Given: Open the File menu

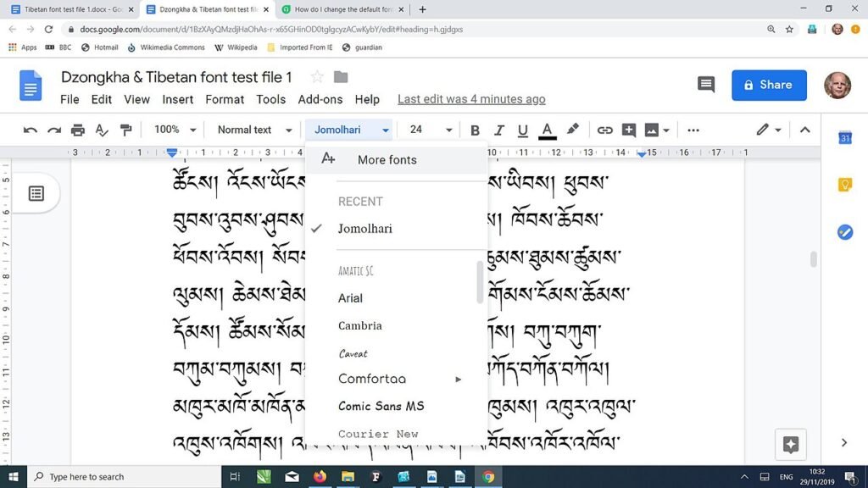Looking at the screenshot, I should tap(70, 100).
